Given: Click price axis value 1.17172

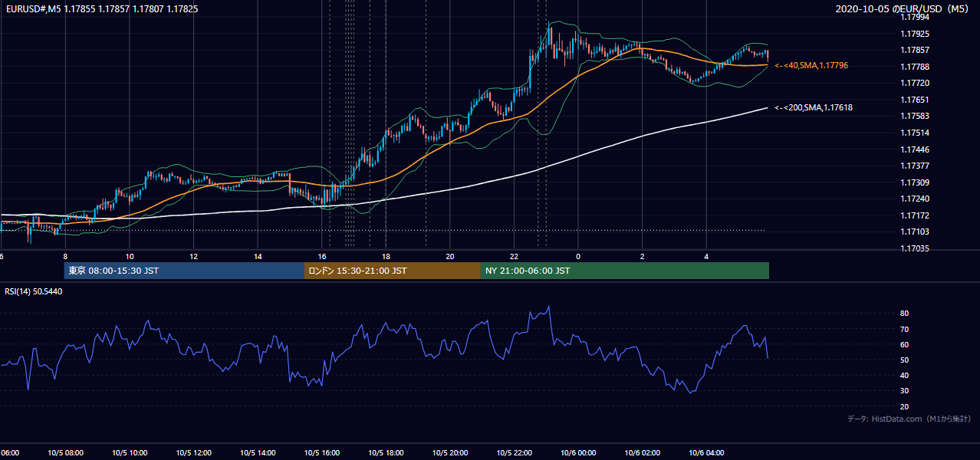Looking at the screenshot, I should tap(915, 215).
